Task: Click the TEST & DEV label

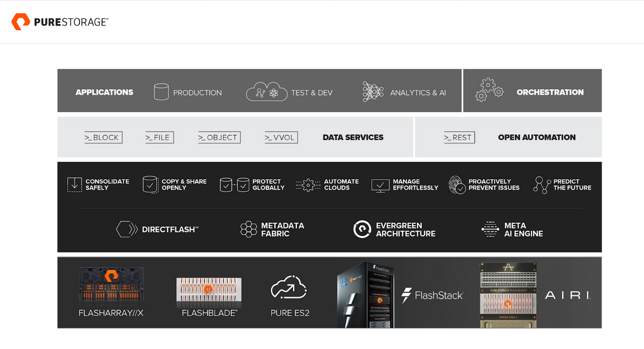Action: tap(312, 93)
